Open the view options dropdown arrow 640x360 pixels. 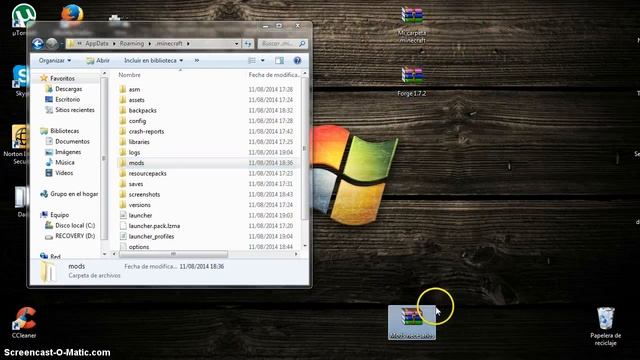coord(263,60)
